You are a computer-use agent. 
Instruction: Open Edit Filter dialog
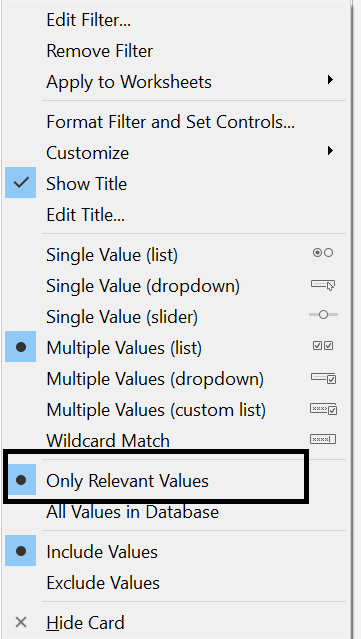88,20
